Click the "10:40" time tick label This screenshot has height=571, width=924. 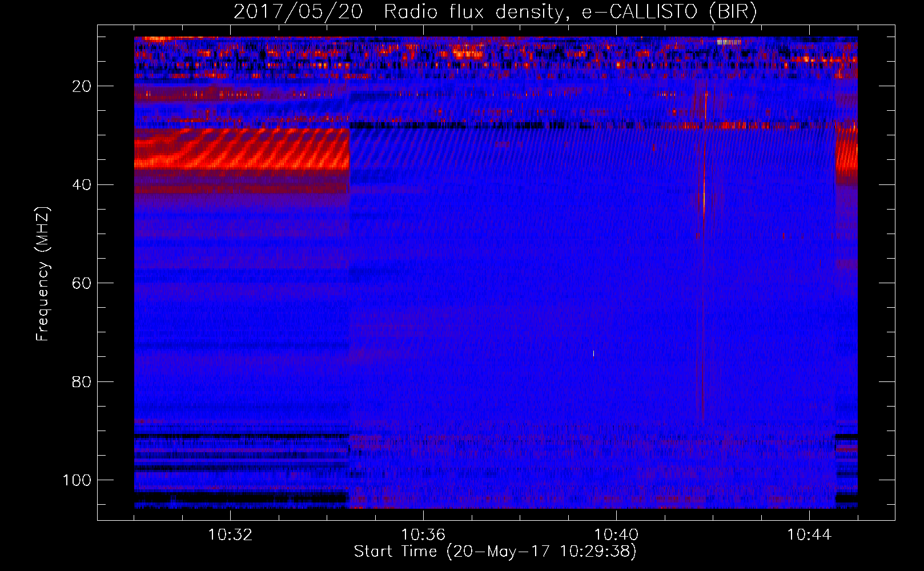[616, 535]
